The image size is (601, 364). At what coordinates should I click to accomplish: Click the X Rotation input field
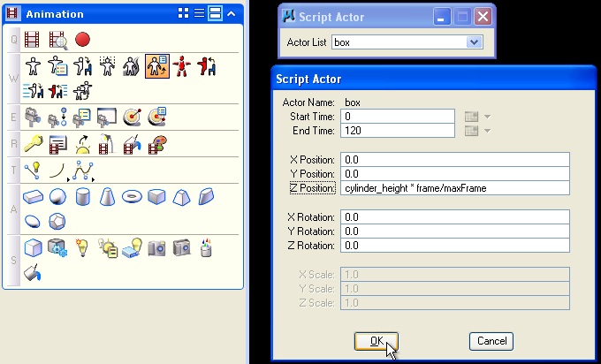(455, 217)
